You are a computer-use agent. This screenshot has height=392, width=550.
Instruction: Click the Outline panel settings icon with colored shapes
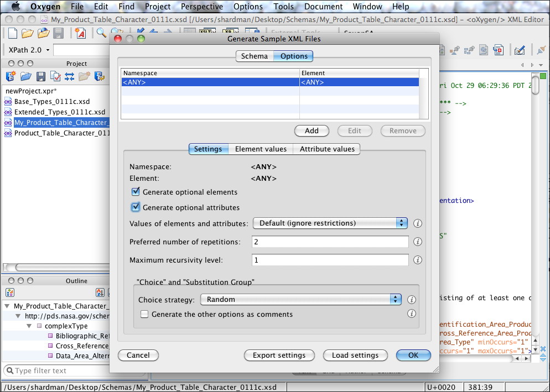coord(10,293)
